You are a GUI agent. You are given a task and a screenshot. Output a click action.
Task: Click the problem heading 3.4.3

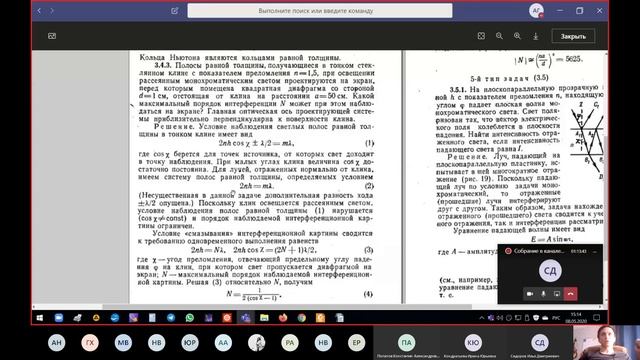(x=164, y=65)
